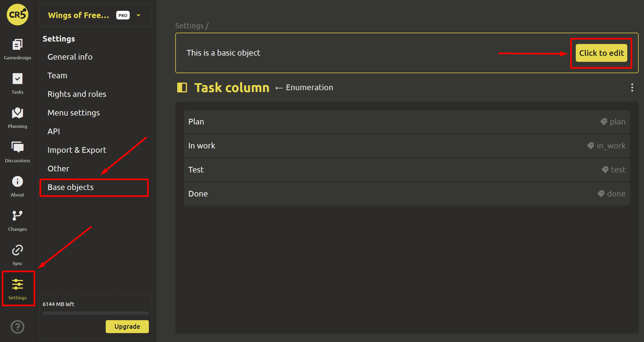Open the Settings sliders icon
The image size is (644, 342).
pyautogui.click(x=17, y=285)
